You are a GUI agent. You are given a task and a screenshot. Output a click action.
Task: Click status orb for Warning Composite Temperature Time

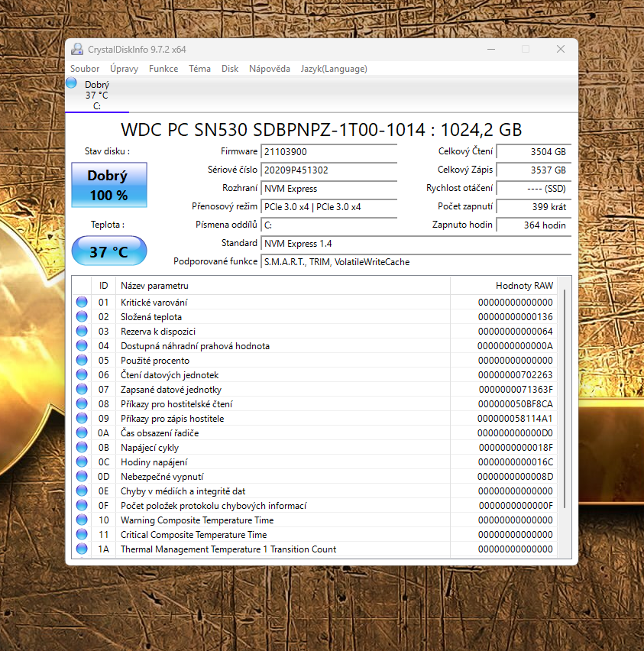pyautogui.click(x=82, y=520)
